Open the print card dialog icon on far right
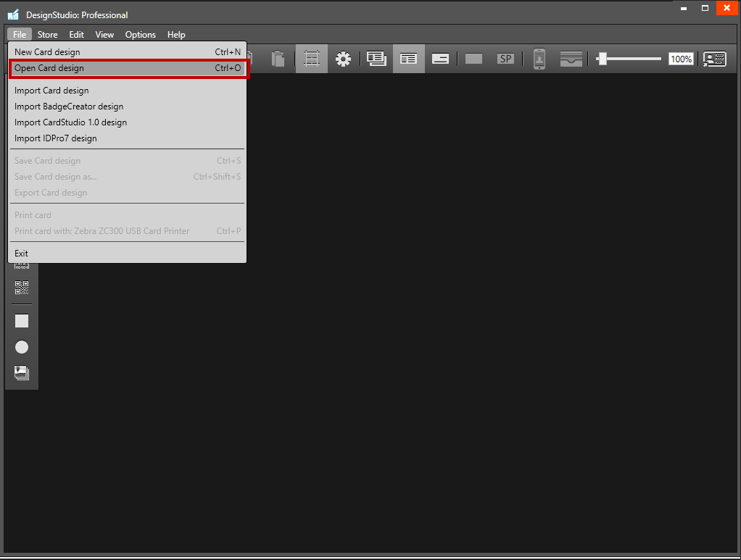Viewport: 741px width, 560px height. (x=714, y=59)
